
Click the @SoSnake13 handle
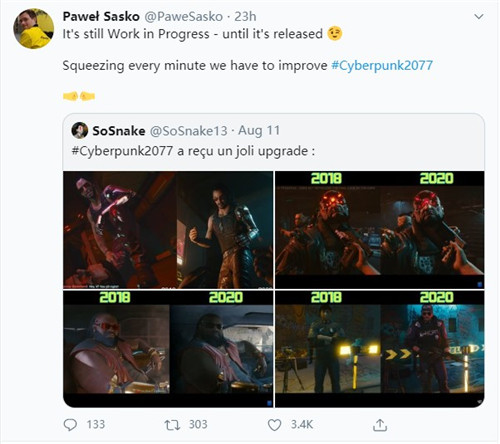[x=188, y=131]
